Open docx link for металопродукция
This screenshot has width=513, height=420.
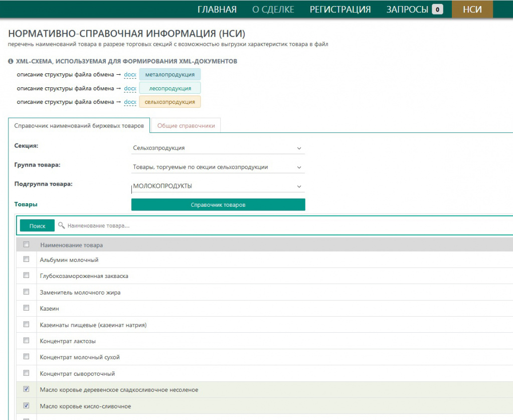click(130, 74)
